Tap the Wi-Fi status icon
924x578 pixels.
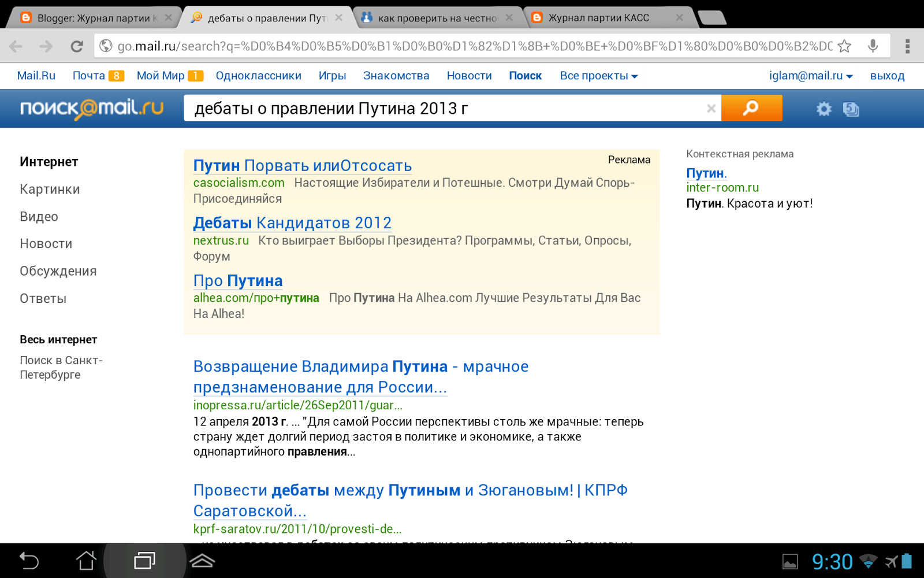pos(868,561)
